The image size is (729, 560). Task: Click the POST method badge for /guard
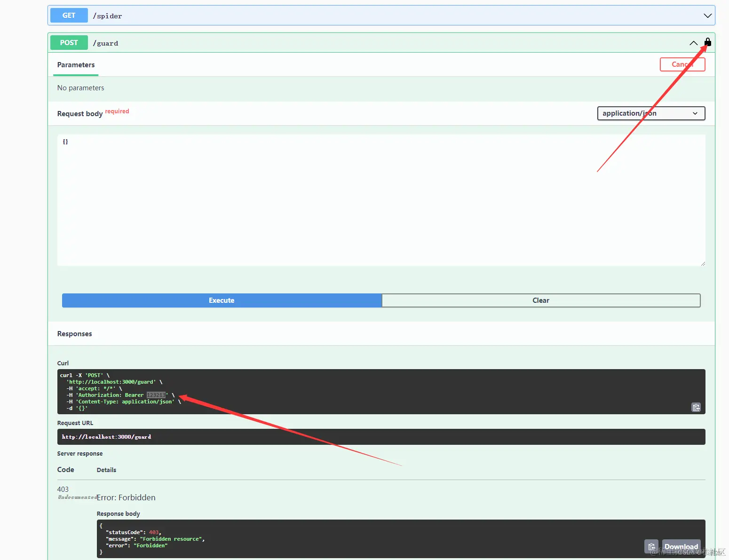69,43
